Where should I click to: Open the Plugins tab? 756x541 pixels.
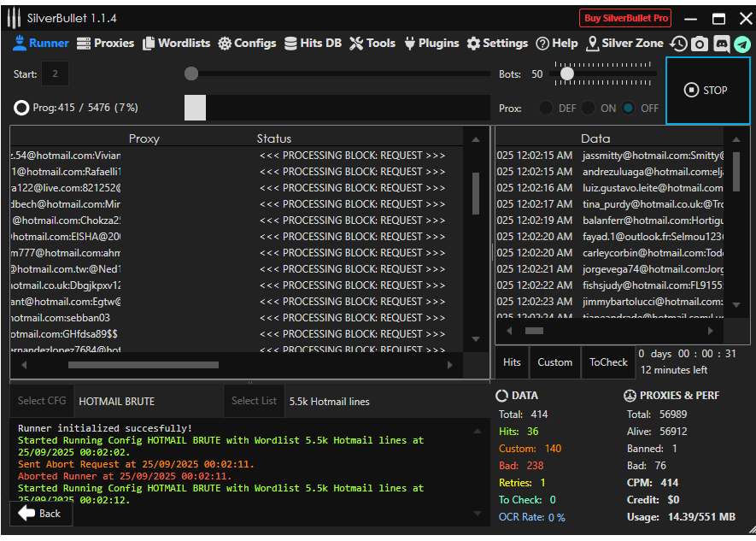(x=431, y=44)
